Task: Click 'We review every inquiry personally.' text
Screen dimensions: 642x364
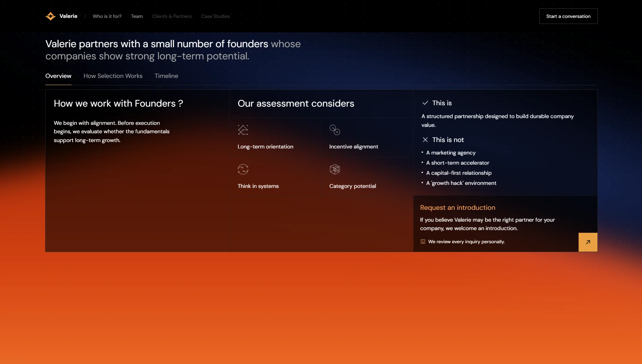Action: (466, 242)
